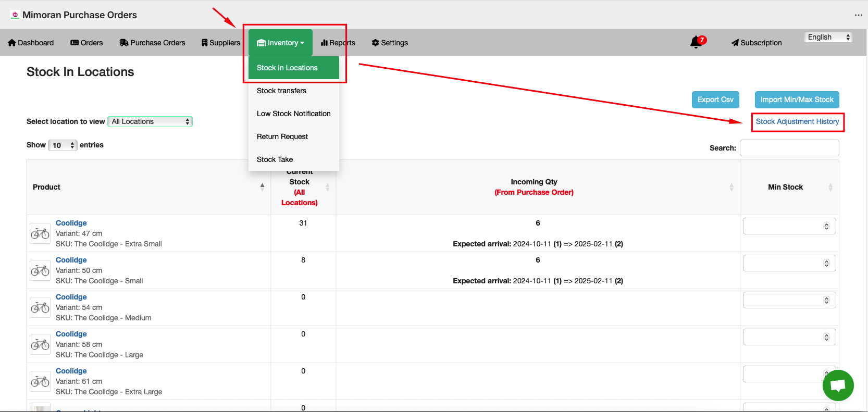The width and height of the screenshot is (868, 412).
Task: Click bike thumbnail for Coolidge Extra Small
Action: click(x=40, y=233)
